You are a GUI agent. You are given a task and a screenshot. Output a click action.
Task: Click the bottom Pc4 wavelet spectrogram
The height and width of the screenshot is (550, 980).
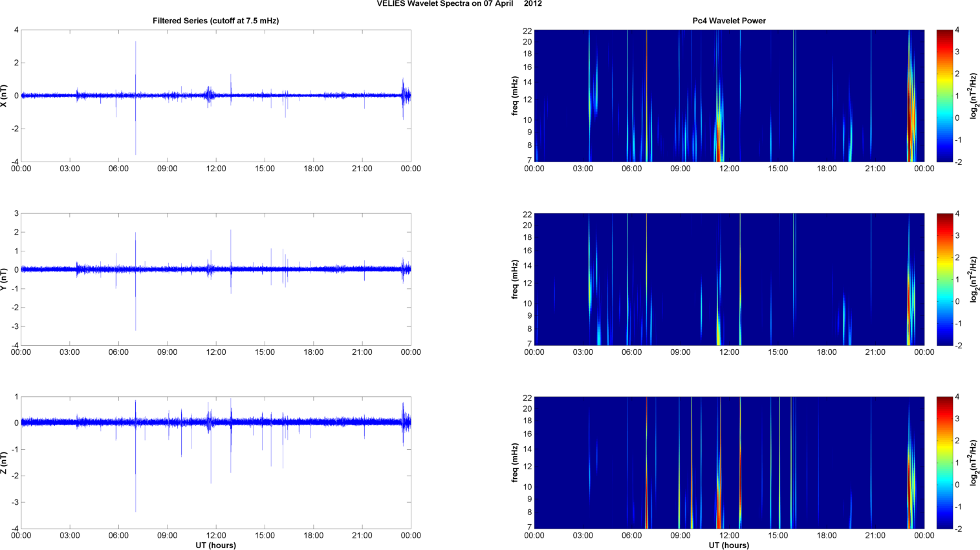pyautogui.click(x=728, y=463)
